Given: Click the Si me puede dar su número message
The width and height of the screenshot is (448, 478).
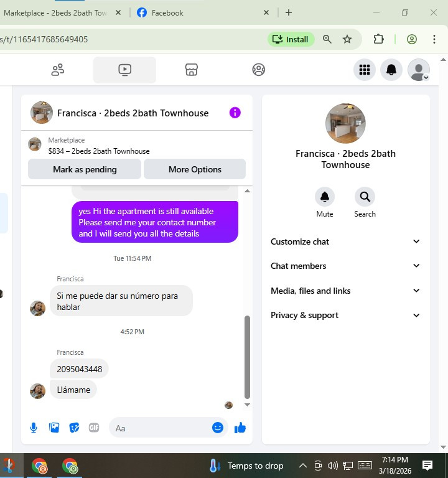Looking at the screenshot, I should pos(121,301).
